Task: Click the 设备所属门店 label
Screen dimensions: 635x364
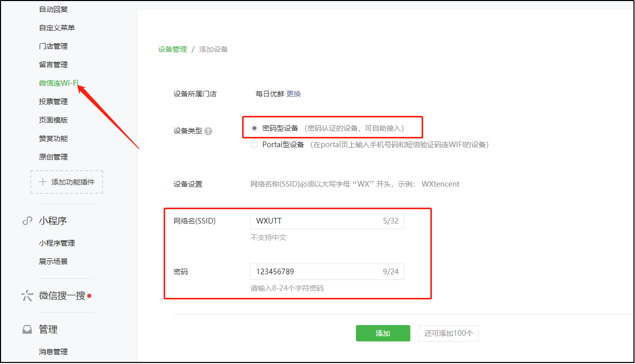Action: [195, 94]
